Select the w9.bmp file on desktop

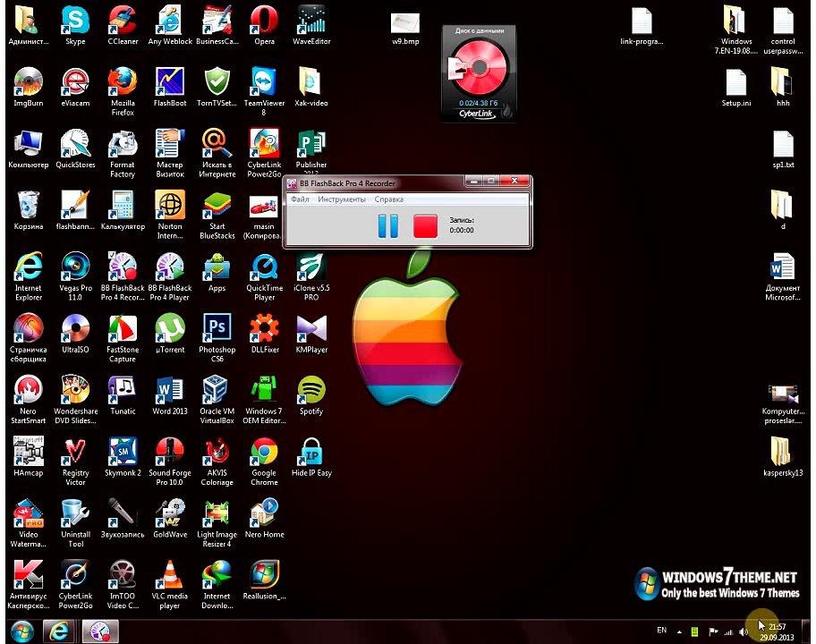(405, 28)
